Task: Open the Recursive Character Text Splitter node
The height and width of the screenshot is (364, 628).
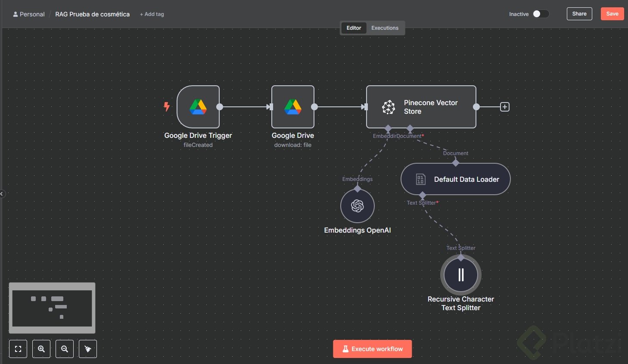Action: point(461,275)
